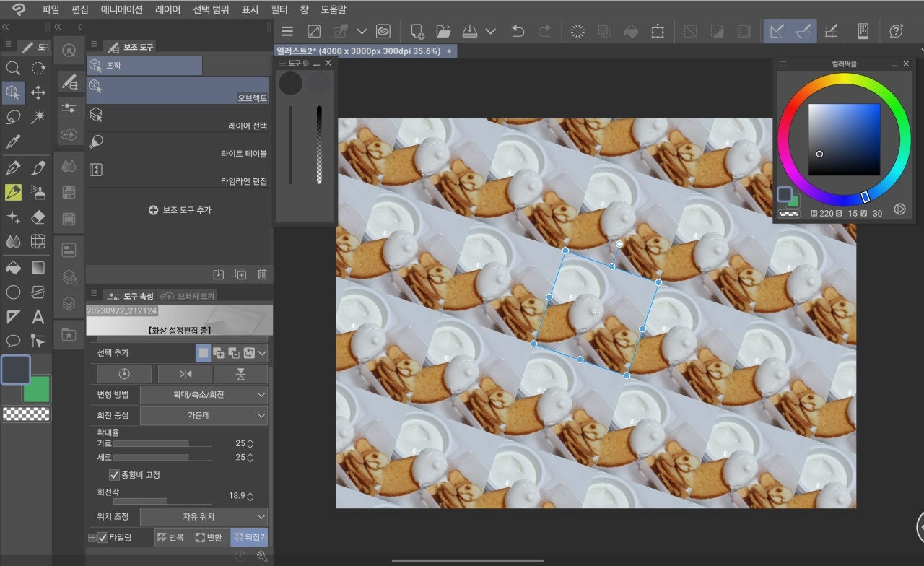Select the Decoration sparkle tool

click(13, 217)
